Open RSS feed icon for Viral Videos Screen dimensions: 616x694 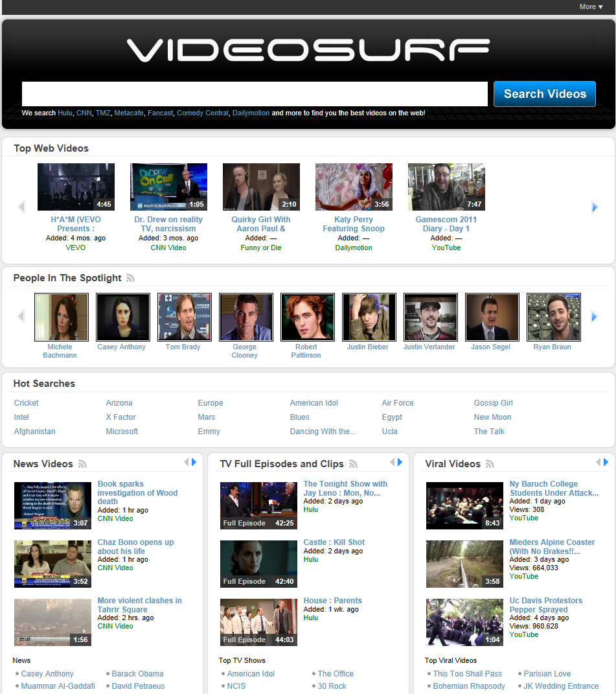point(490,464)
